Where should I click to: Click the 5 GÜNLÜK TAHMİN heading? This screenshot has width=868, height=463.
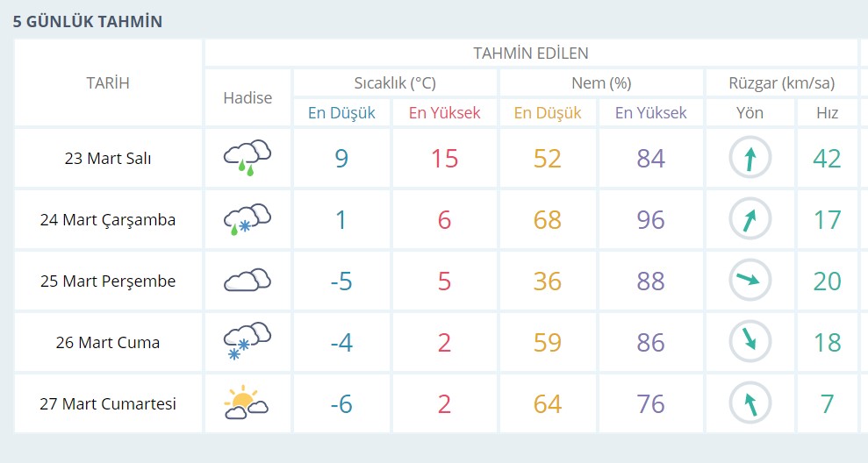coord(88,21)
